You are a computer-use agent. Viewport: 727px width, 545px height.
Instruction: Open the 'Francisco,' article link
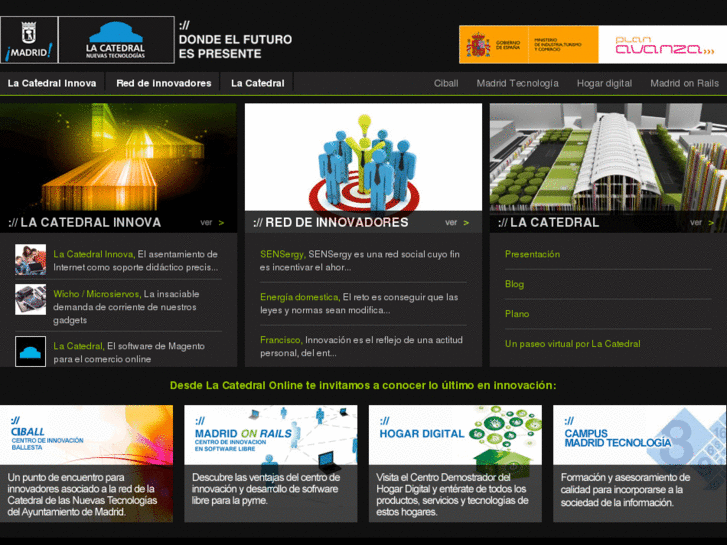[281, 340]
